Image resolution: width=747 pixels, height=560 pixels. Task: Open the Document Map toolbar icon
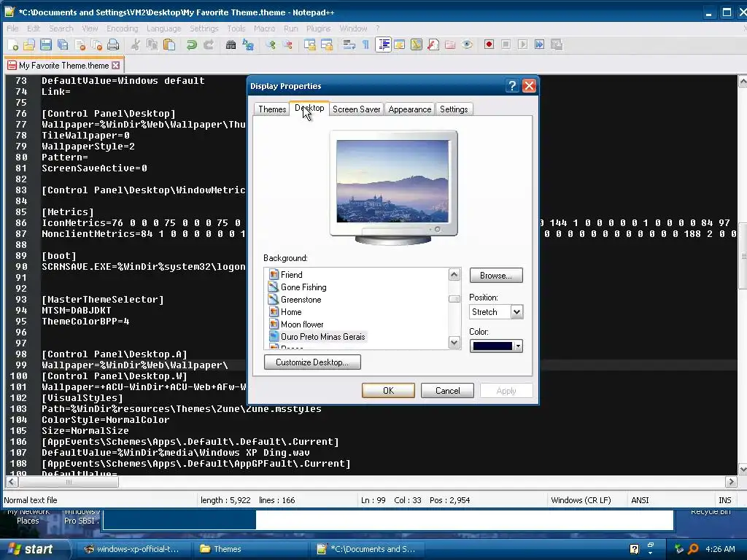point(417,44)
